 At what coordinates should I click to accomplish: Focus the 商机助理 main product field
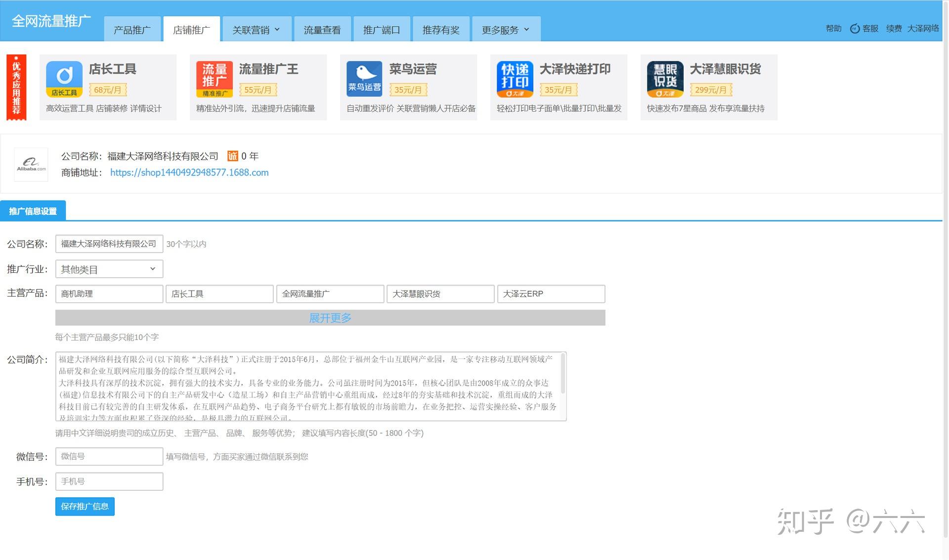109,294
